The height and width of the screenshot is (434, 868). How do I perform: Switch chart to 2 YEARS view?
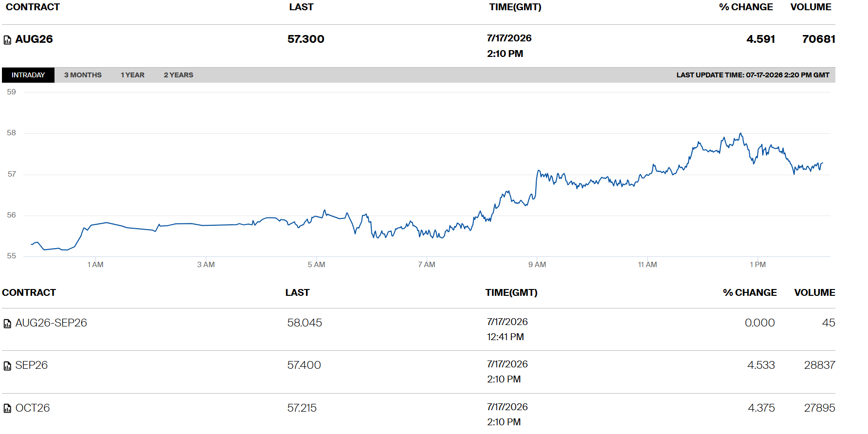tap(178, 75)
